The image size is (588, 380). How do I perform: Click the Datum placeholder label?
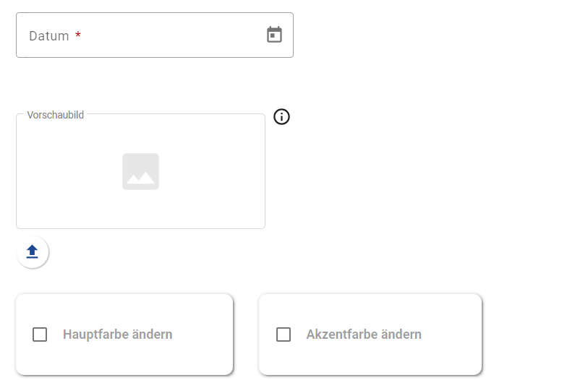coord(49,35)
